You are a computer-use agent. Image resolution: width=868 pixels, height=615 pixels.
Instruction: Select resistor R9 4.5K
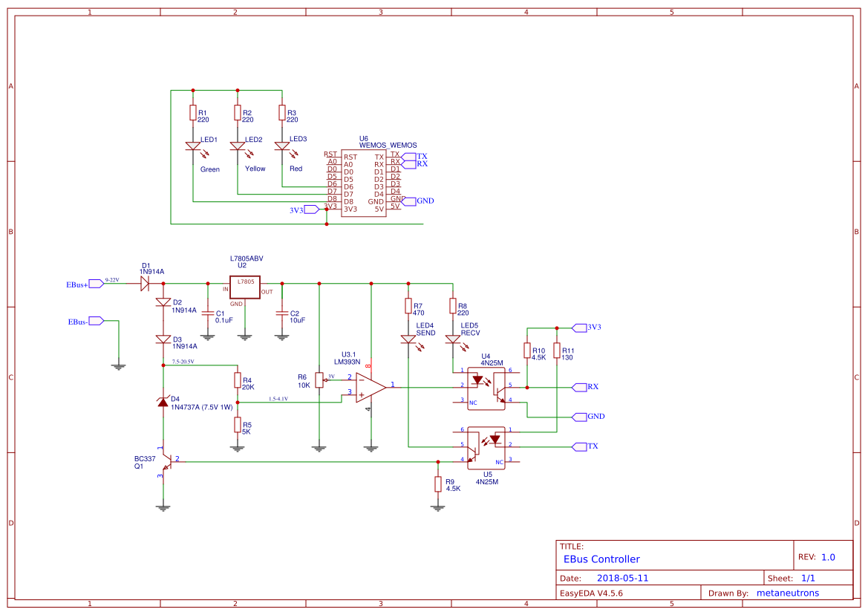coord(438,484)
